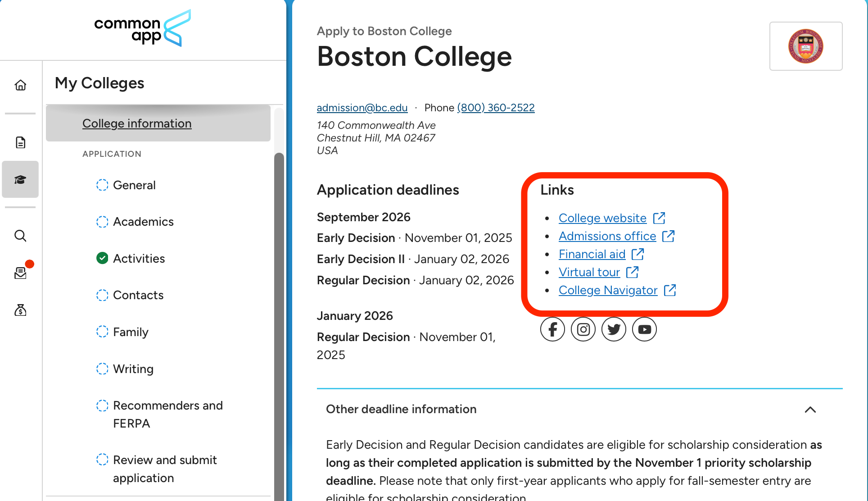Image resolution: width=868 pixels, height=501 pixels.
Task: Click the money bag financial aid icon
Action: tap(20, 310)
